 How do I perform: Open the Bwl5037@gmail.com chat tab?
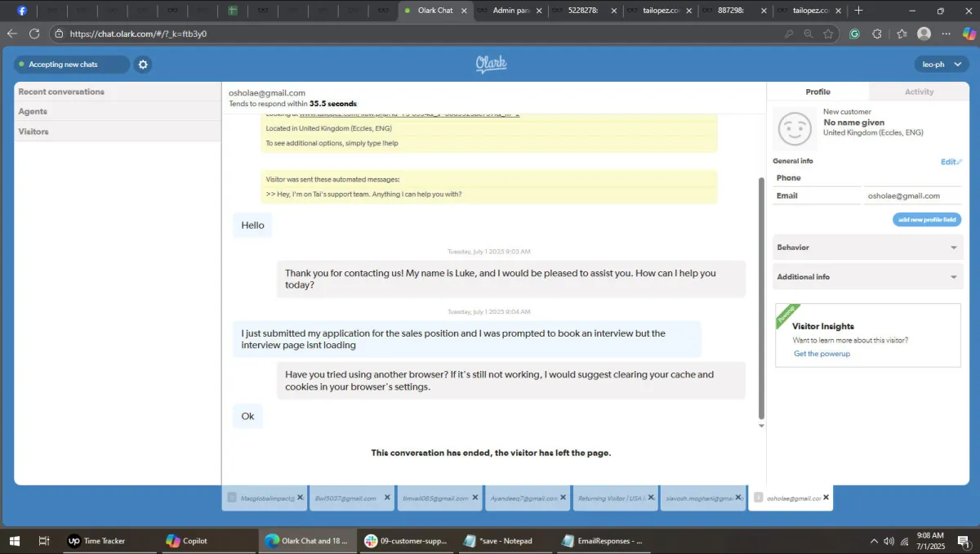point(345,498)
